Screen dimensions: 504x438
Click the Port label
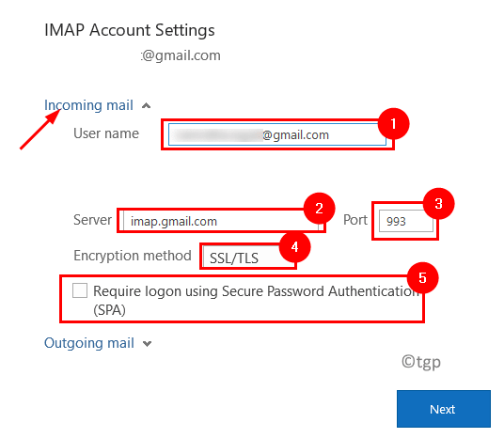coord(355,220)
